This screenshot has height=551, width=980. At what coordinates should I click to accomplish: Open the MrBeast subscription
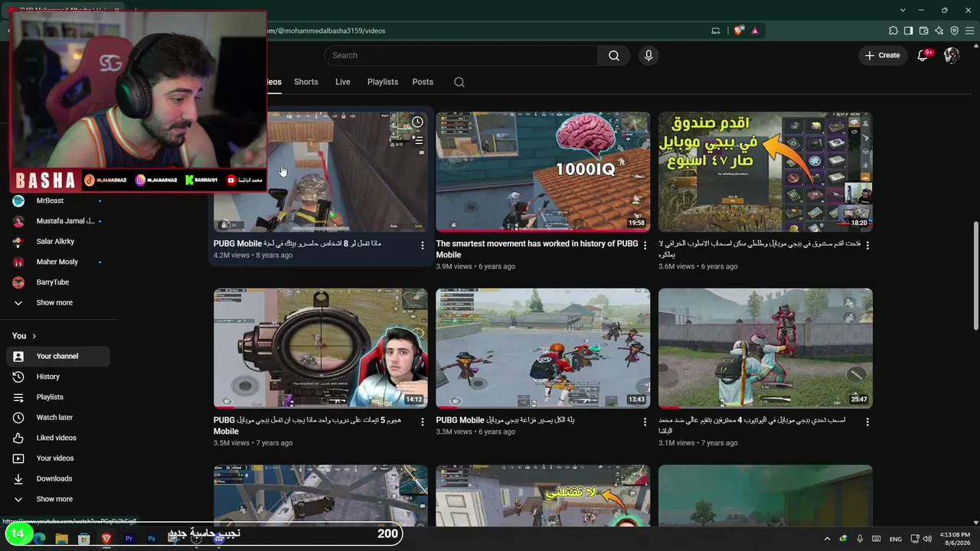point(58,201)
